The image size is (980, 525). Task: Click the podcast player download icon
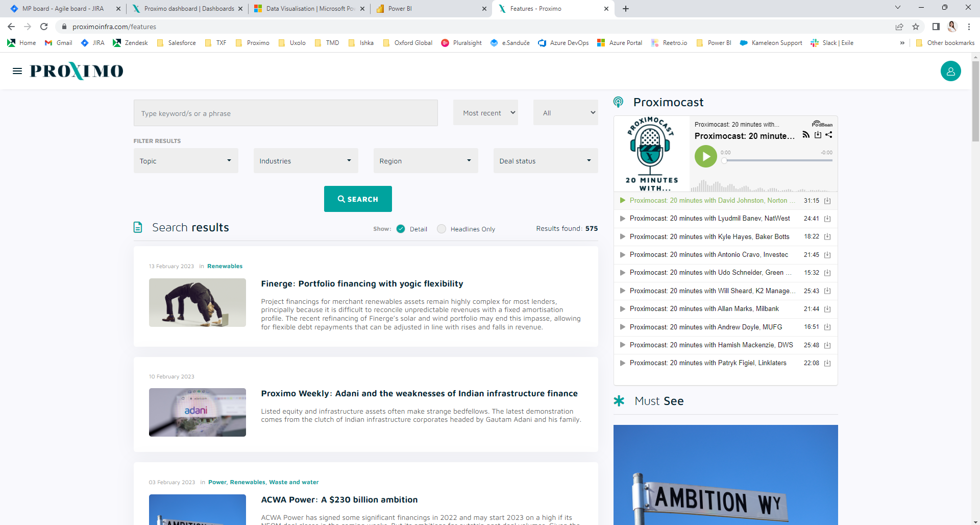[x=818, y=135]
